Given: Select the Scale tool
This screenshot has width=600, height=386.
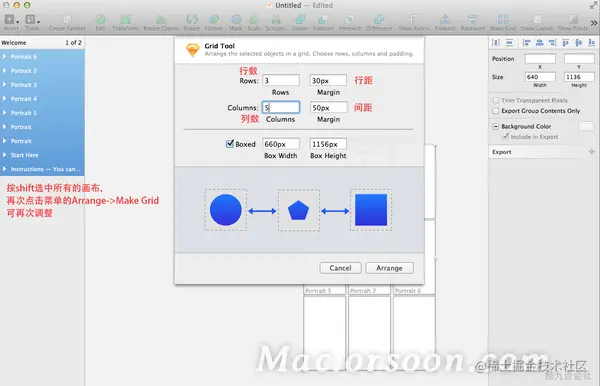Looking at the screenshot, I should pyautogui.click(x=253, y=20).
